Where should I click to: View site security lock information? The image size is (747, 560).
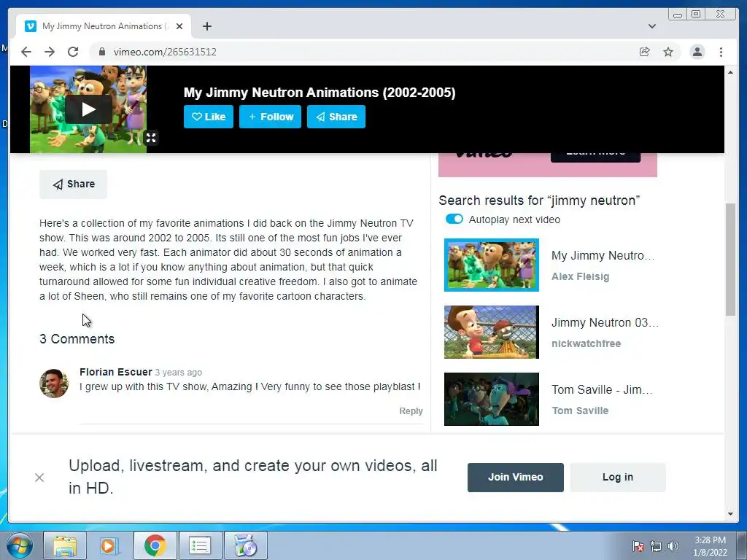[101, 52]
